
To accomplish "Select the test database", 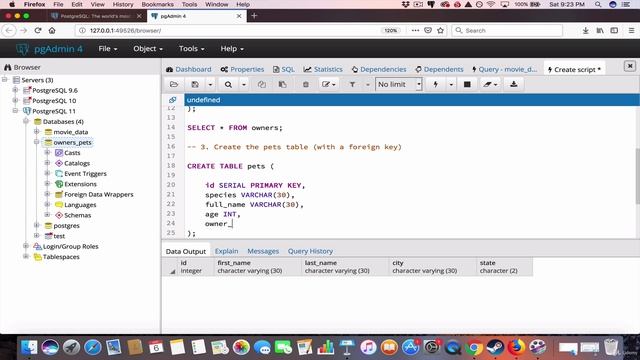I will tap(59, 236).
